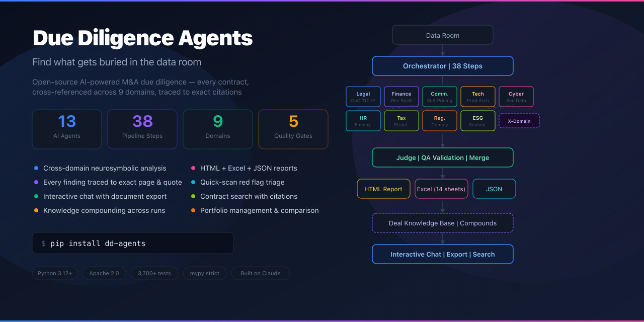Click green bullet beside Interactive chat with document export

(36, 196)
